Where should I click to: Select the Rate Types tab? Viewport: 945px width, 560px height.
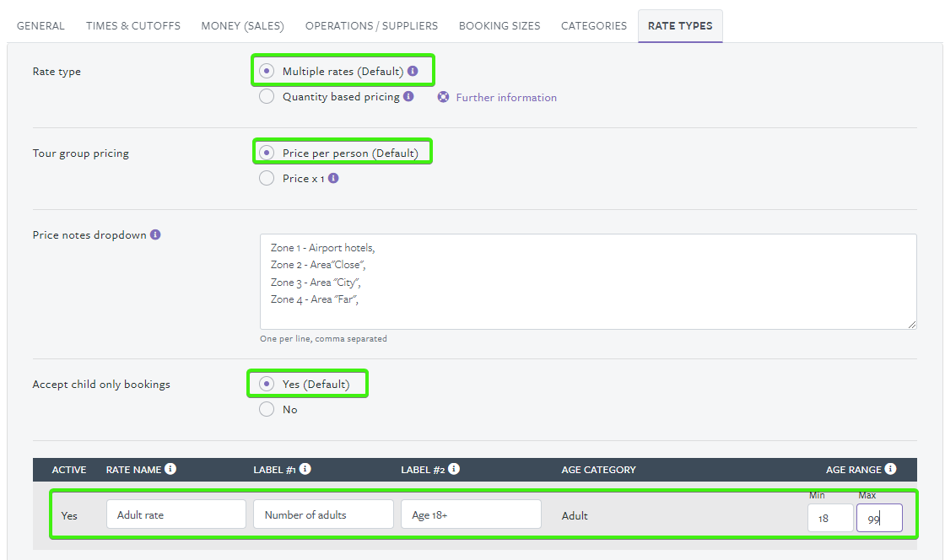click(x=680, y=26)
